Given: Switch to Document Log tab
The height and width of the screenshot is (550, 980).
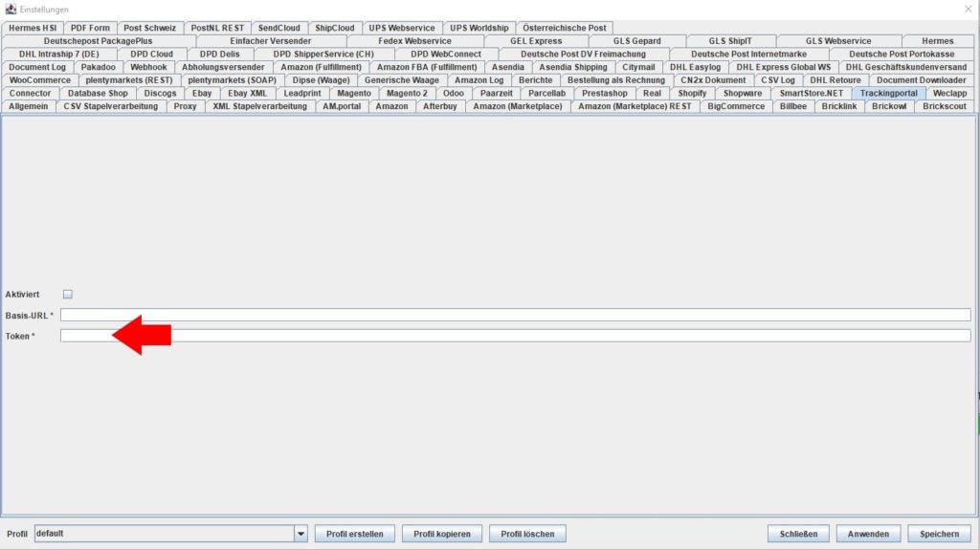Looking at the screenshot, I should coord(37,68).
